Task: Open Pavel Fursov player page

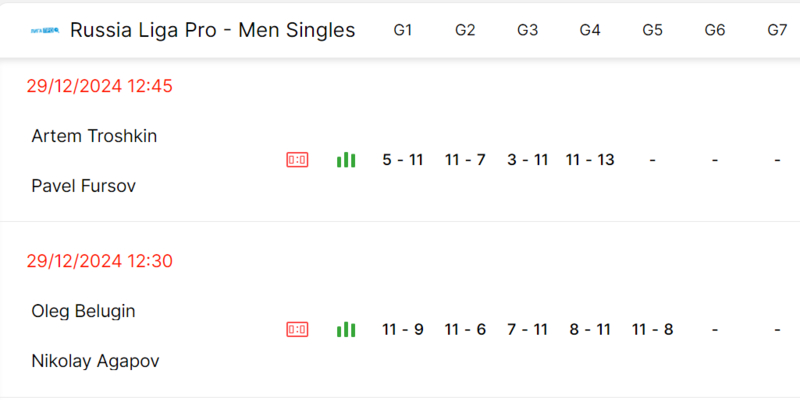Action: (84, 186)
